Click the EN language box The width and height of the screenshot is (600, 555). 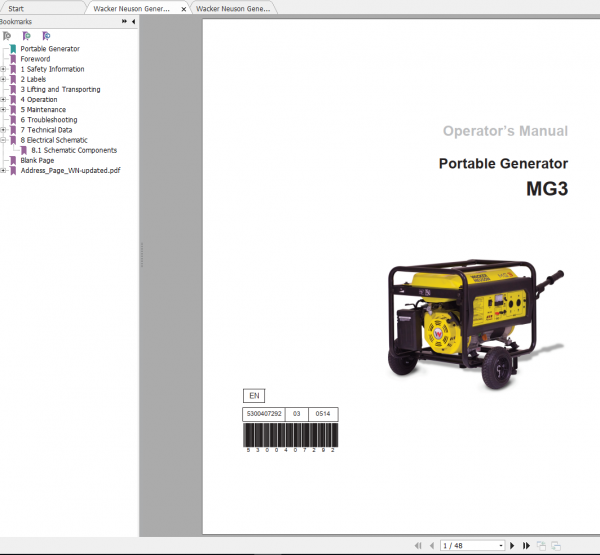click(x=254, y=396)
